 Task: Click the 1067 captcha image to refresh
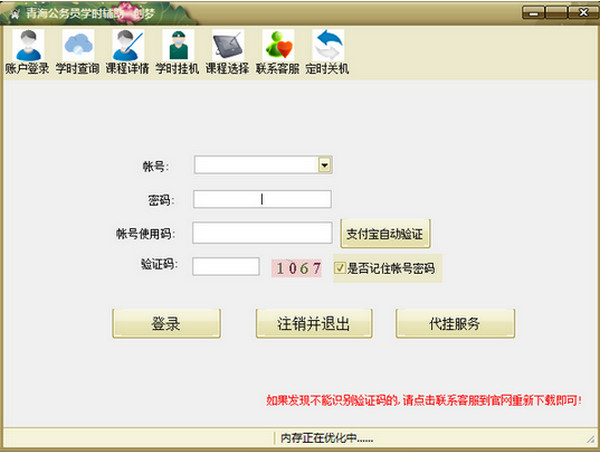point(298,268)
